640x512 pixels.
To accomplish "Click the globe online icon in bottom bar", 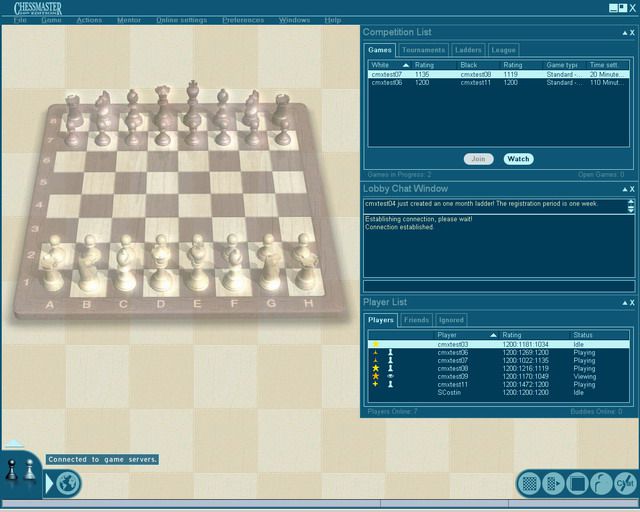I will 68,484.
